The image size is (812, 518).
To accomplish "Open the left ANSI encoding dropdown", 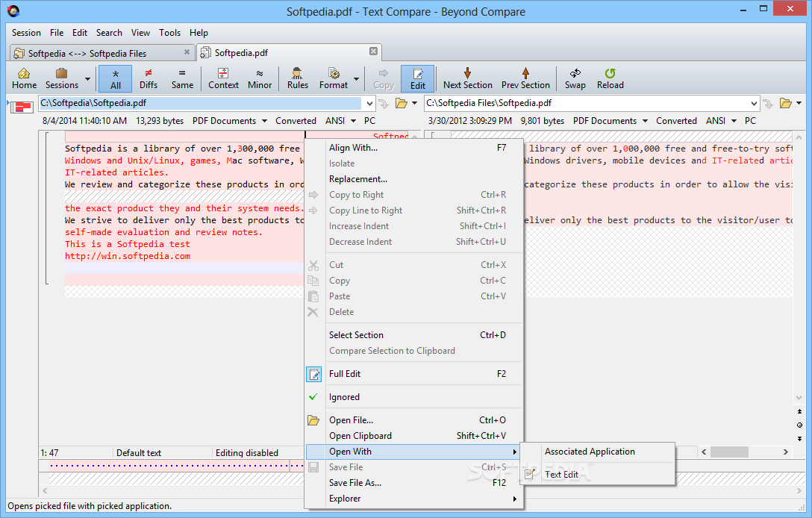I will pyautogui.click(x=341, y=121).
